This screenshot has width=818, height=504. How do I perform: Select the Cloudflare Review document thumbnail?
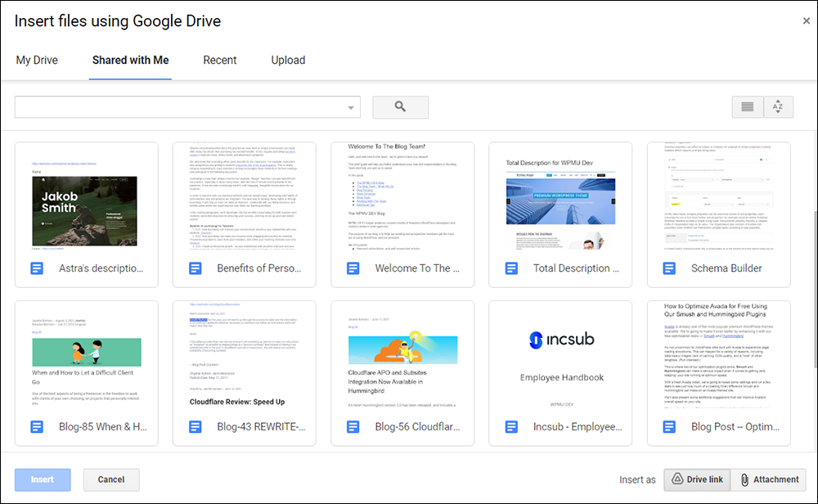tap(245, 356)
